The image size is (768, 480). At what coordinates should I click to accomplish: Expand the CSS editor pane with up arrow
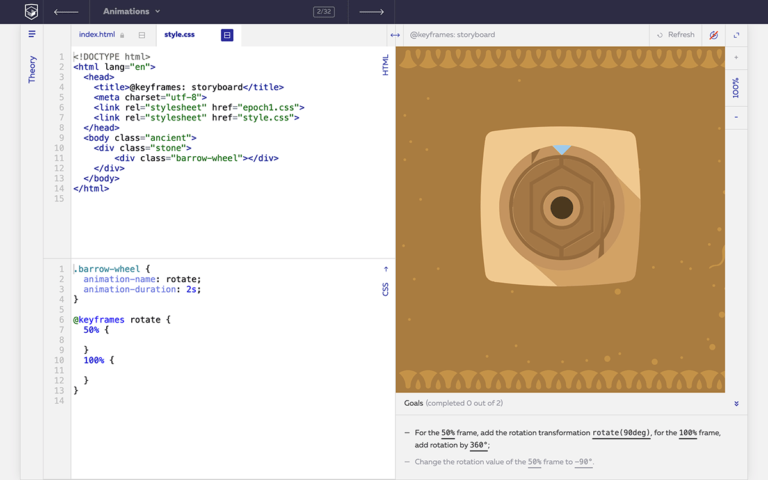coord(386,269)
